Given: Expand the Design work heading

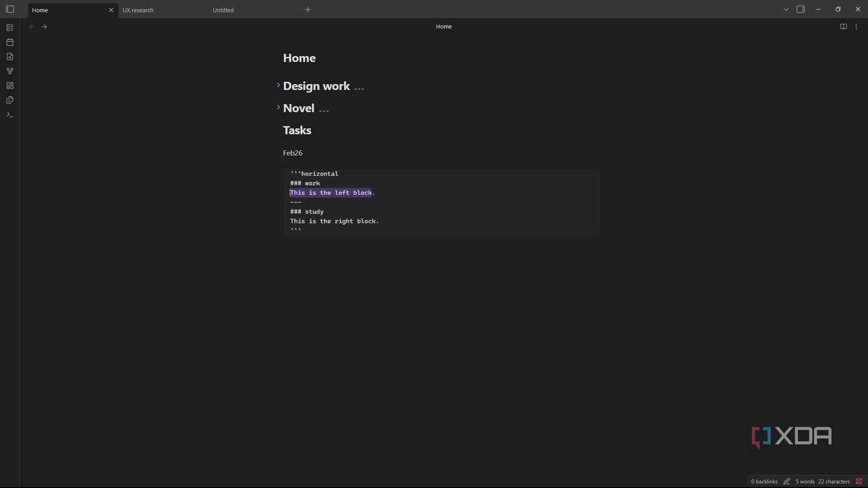Looking at the screenshot, I should pyautogui.click(x=278, y=86).
